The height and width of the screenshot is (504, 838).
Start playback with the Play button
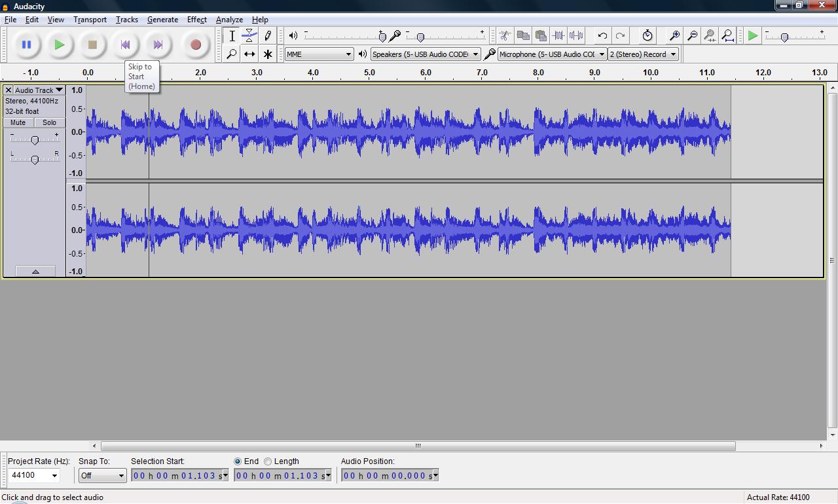pos(60,45)
